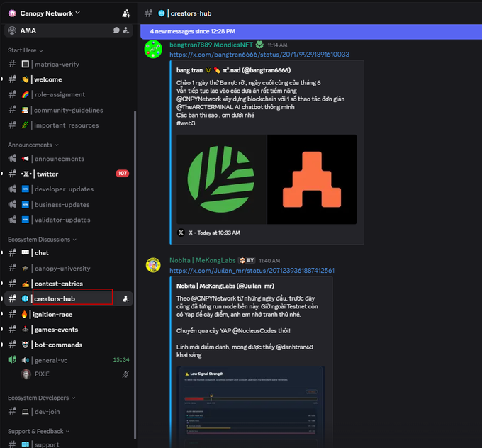Open the x.com/Juilan_mr status link
The image size is (482, 448).
[x=252, y=271]
